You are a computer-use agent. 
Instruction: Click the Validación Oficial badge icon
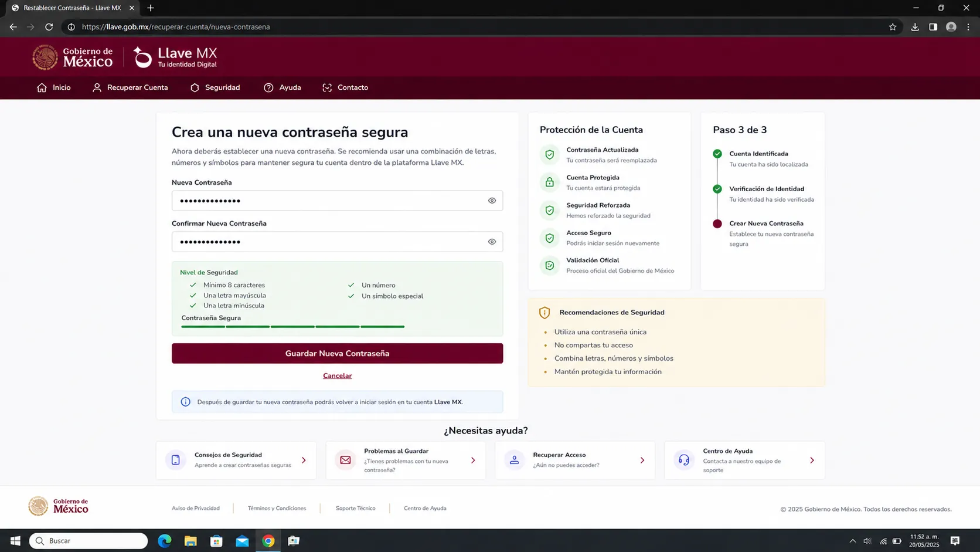click(549, 265)
